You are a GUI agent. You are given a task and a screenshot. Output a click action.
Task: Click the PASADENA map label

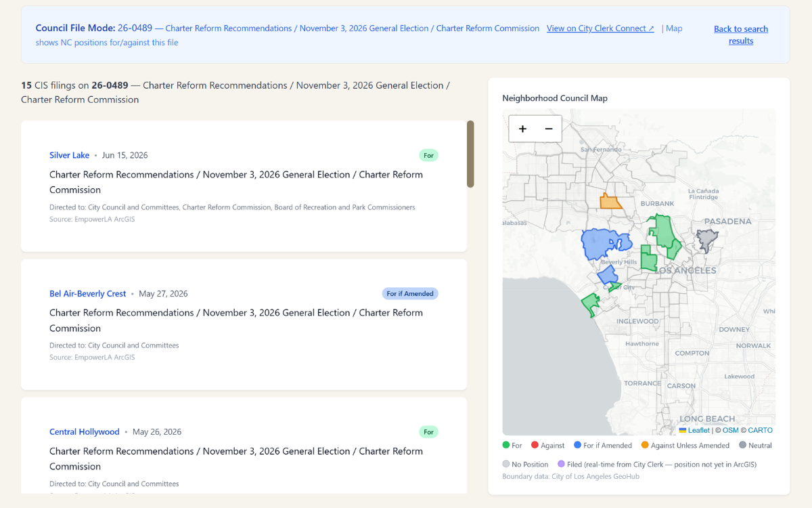[x=727, y=221]
